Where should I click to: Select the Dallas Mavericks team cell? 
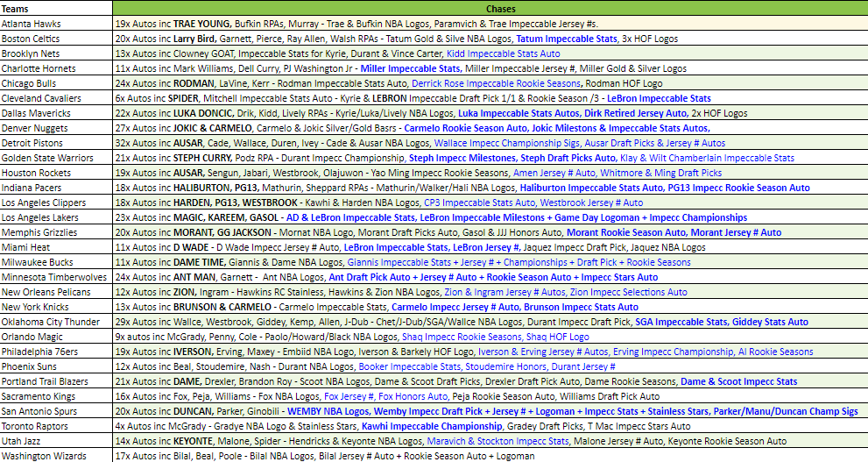click(56, 113)
